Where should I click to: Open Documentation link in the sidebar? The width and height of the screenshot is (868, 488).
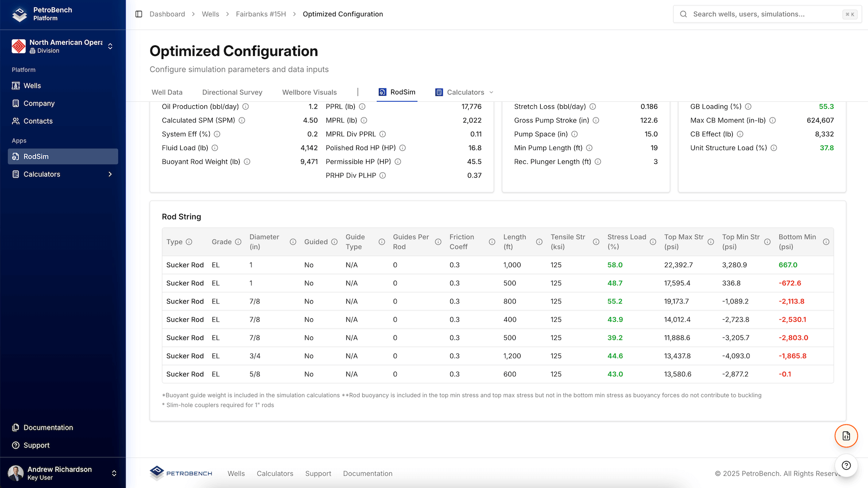[x=48, y=427]
